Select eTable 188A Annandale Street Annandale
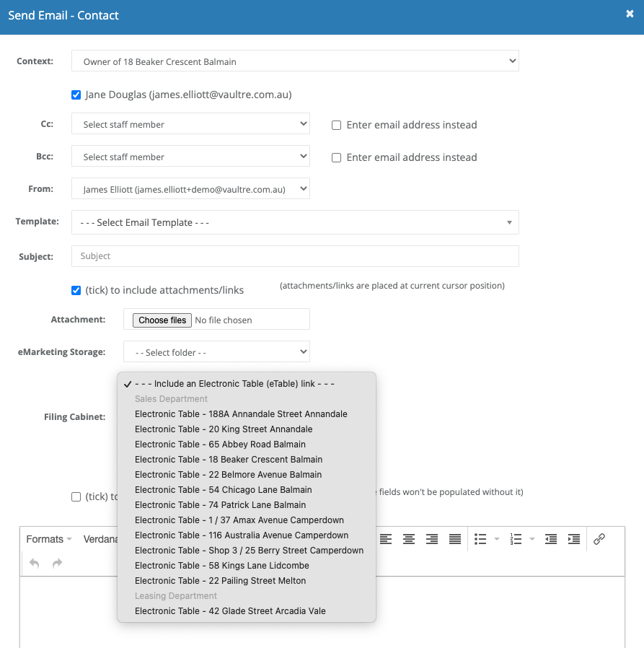 tap(247, 414)
